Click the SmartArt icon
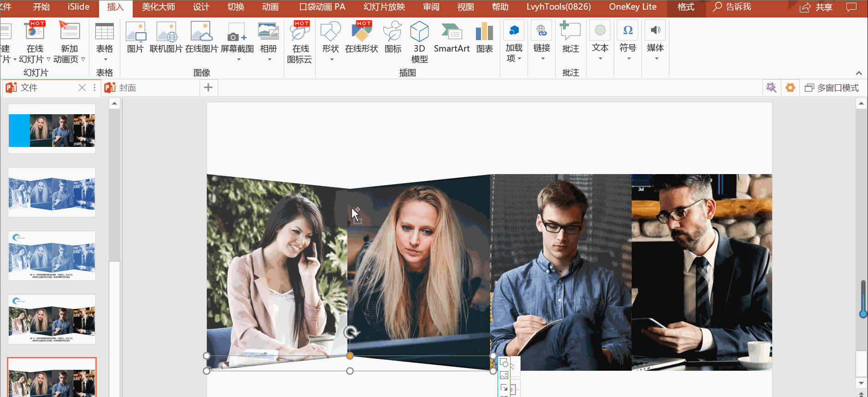The width and height of the screenshot is (868, 397). tap(452, 38)
